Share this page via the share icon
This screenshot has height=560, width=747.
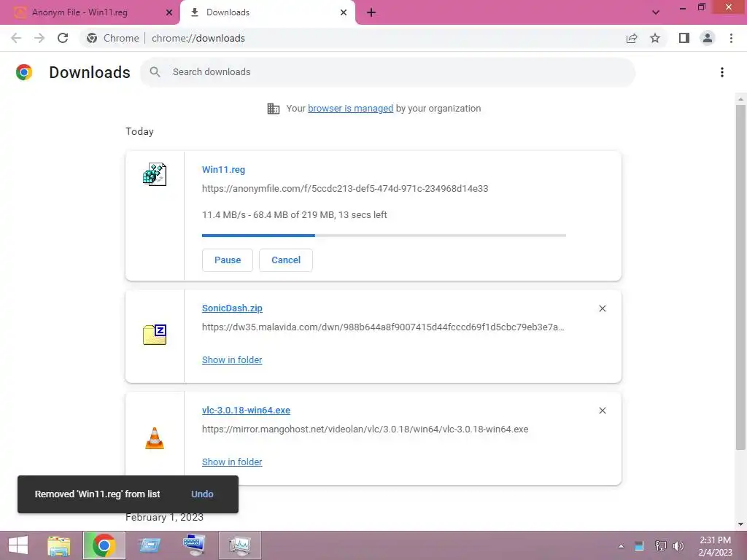click(632, 38)
